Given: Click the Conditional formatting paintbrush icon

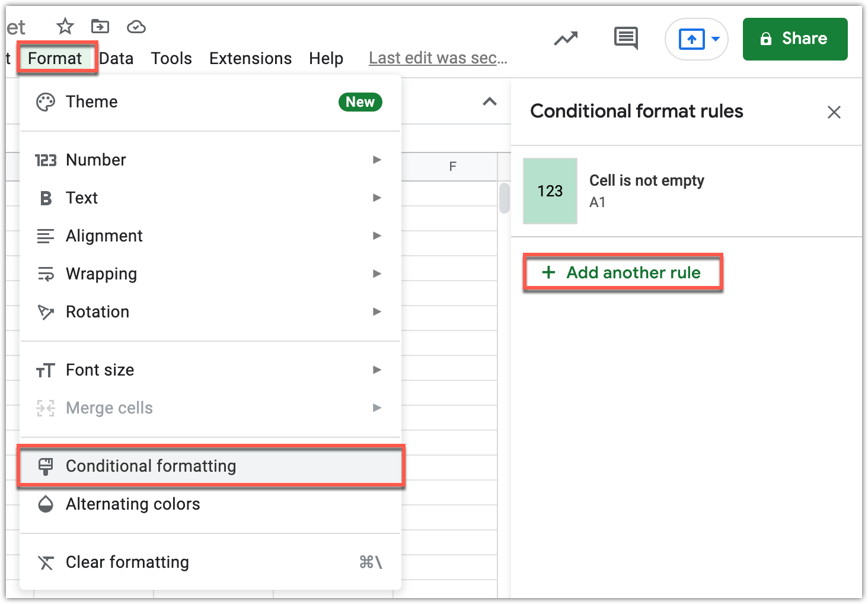Looking at the screenshot, I should click(46, 466).
